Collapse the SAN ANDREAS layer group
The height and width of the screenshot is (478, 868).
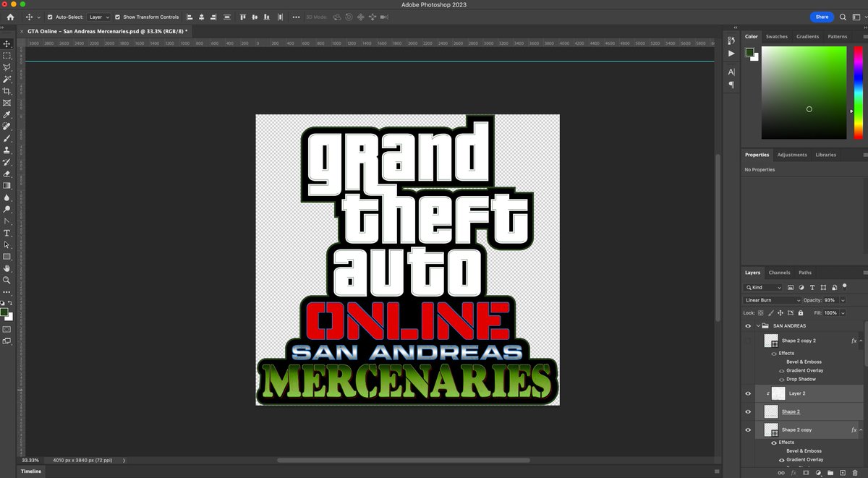[758, 325]
